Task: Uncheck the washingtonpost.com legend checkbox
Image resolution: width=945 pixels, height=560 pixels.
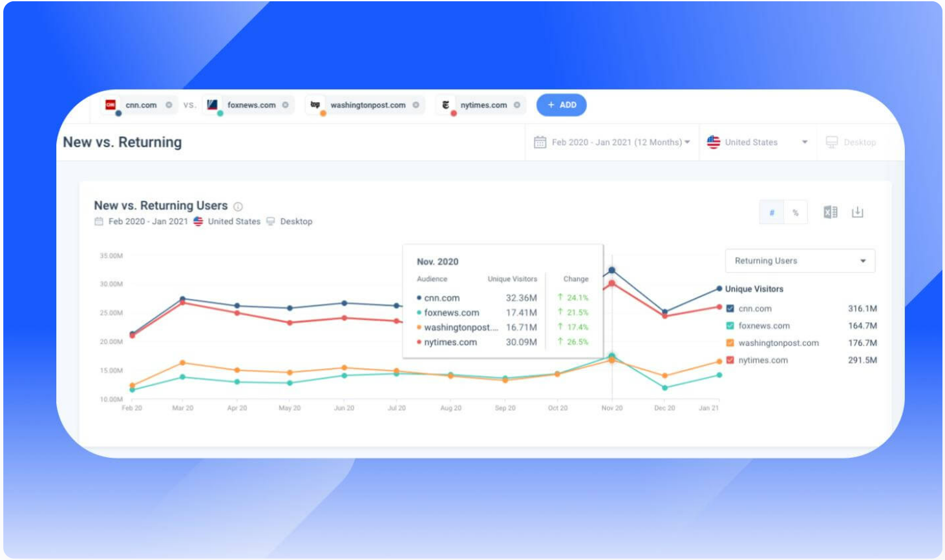Action: [x=730, y=343]
